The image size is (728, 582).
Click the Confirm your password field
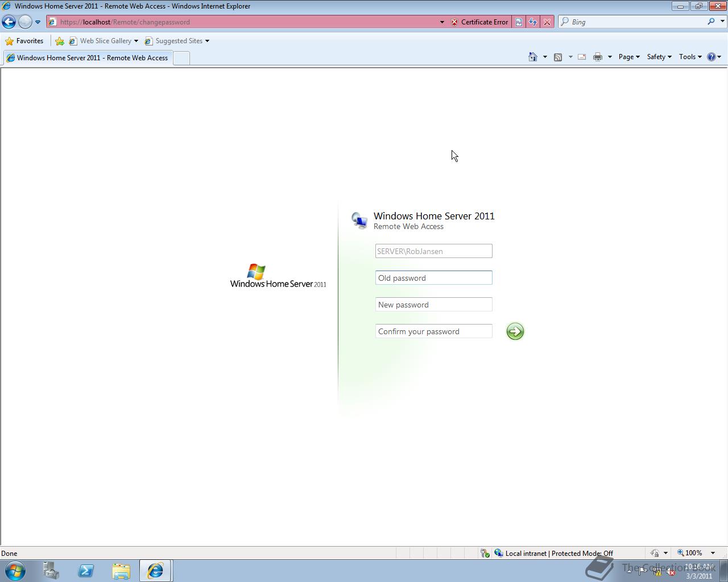[x=433, y=331]
